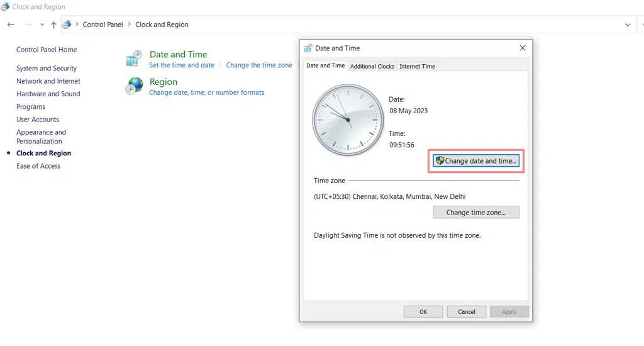Click the Up arrow navigation button

click(53, 25)
